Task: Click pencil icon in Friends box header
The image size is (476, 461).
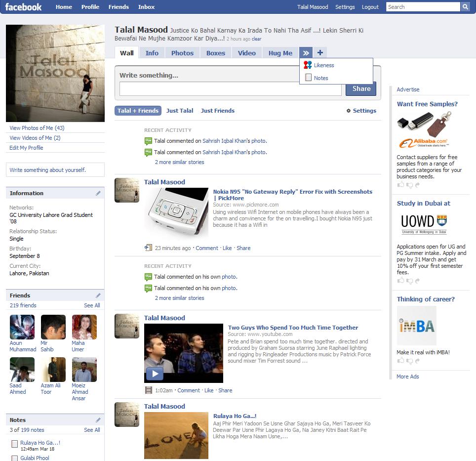Action: [x=98, y=295]
